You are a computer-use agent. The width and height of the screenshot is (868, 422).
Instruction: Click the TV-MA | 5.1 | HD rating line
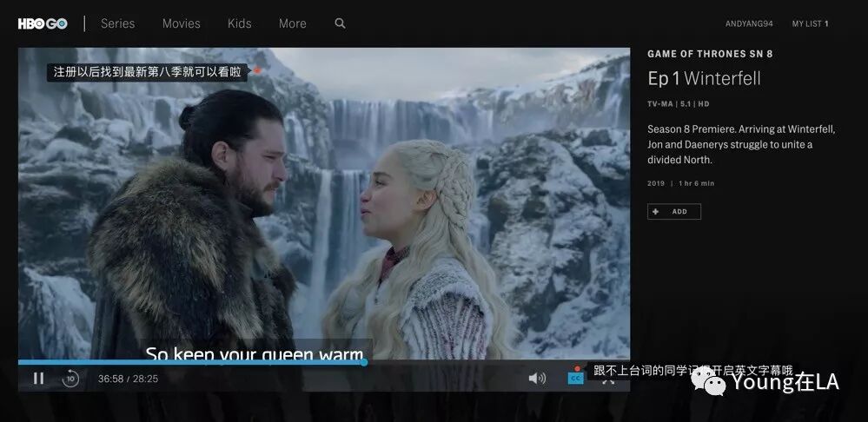coord(678,104)
